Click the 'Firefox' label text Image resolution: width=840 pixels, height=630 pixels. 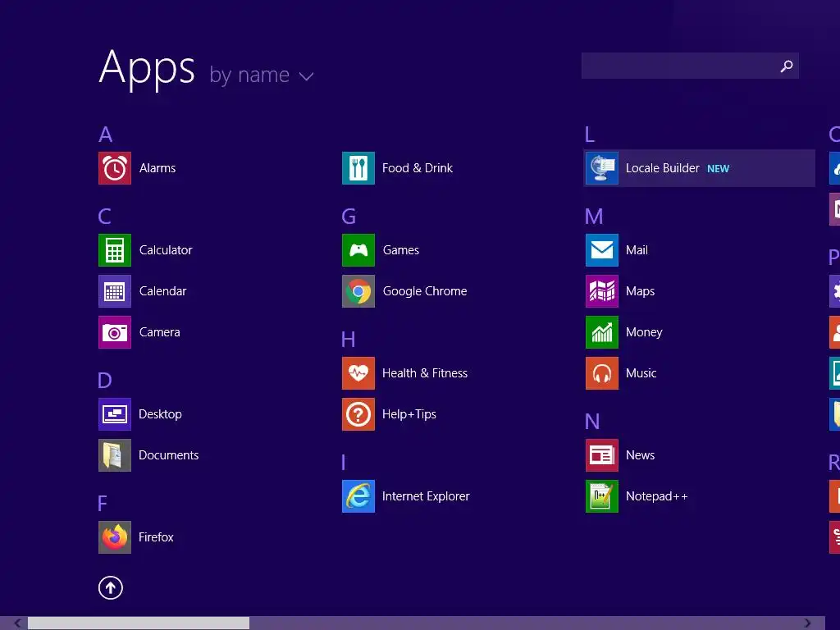156,537
